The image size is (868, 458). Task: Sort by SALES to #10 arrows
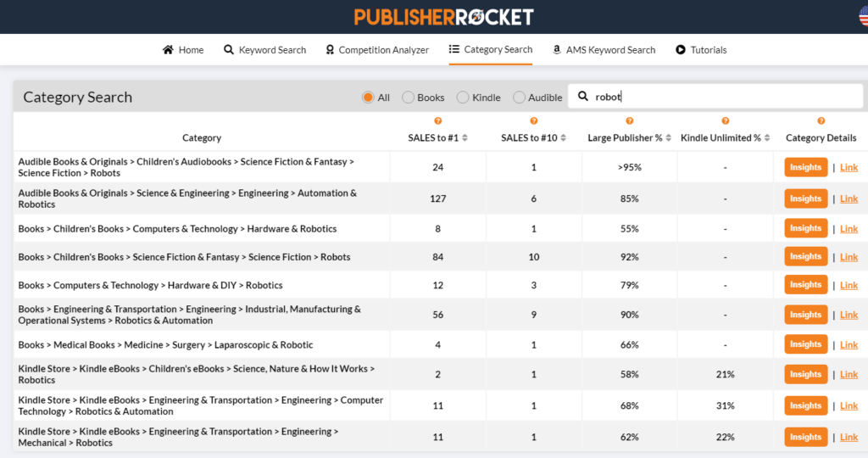(564, 138)
